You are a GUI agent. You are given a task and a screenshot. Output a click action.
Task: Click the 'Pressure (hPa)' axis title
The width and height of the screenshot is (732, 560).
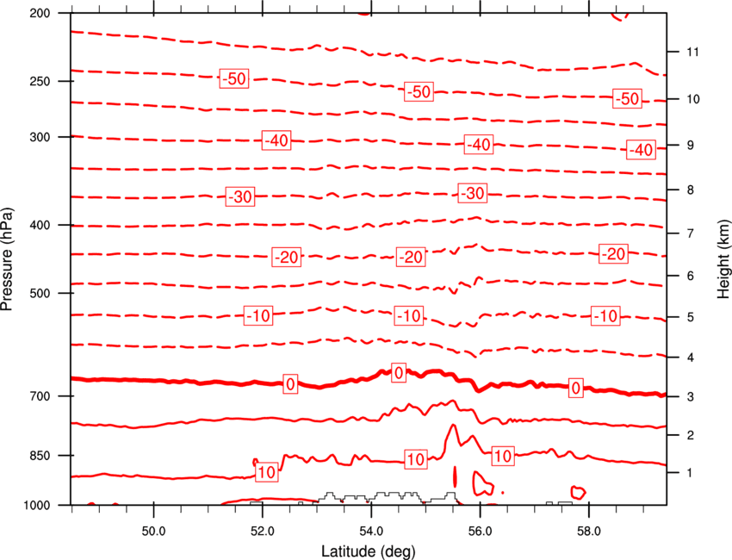tap(7, 258)
